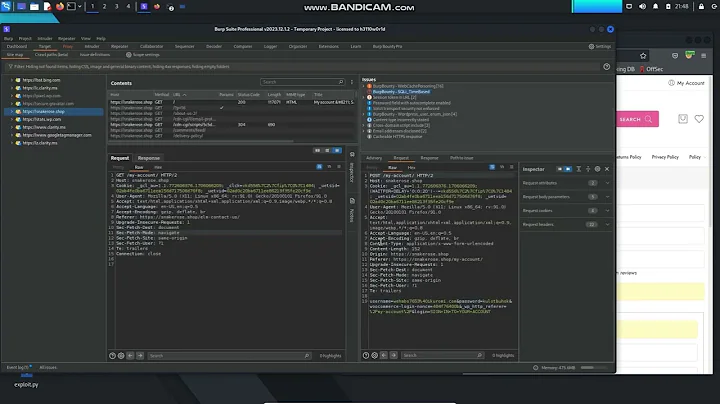Click search settings gear below issue request editor
The width and height of the screenshot is (720, 404).
[375, 355]
